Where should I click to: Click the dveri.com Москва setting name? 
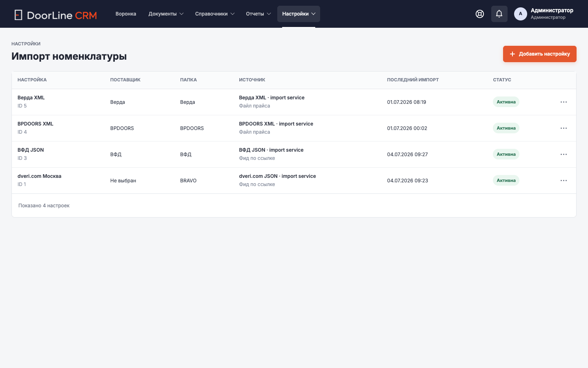(39, 176)
